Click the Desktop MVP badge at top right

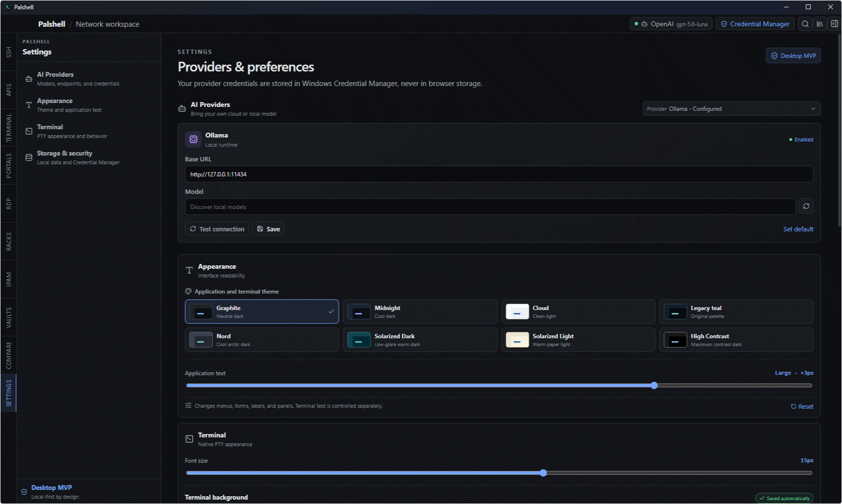(x=793, y=55)
